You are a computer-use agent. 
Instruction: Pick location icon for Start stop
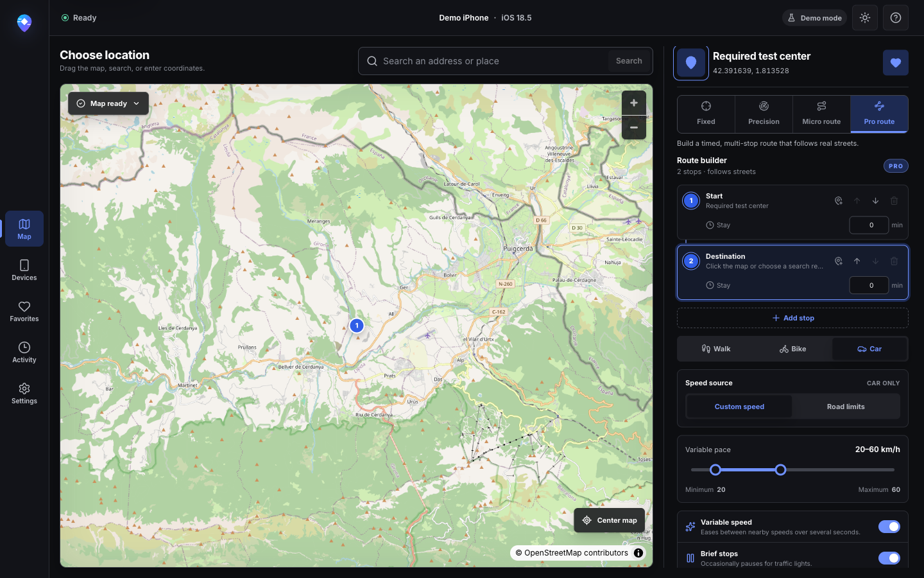839,201
